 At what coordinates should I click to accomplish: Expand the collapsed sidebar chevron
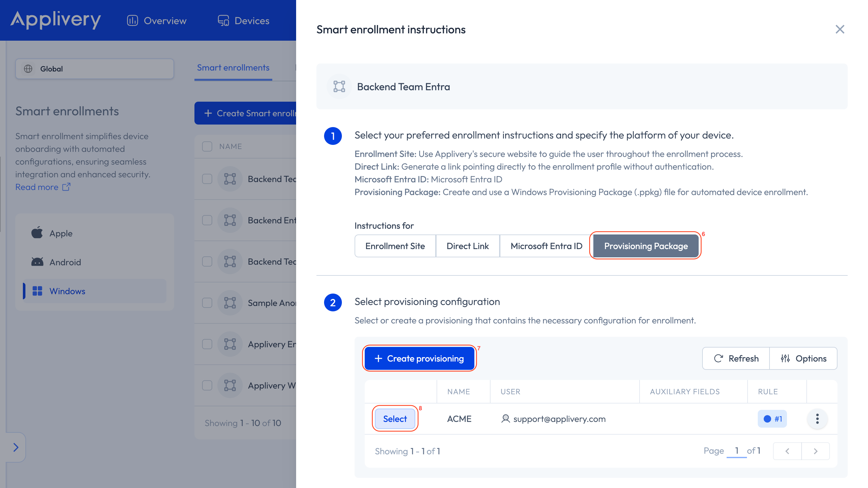[x=16, y=448]
